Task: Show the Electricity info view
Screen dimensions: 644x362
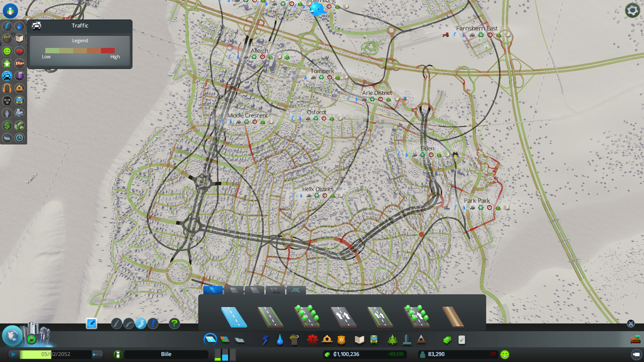Action: click(x=7, y=26)
